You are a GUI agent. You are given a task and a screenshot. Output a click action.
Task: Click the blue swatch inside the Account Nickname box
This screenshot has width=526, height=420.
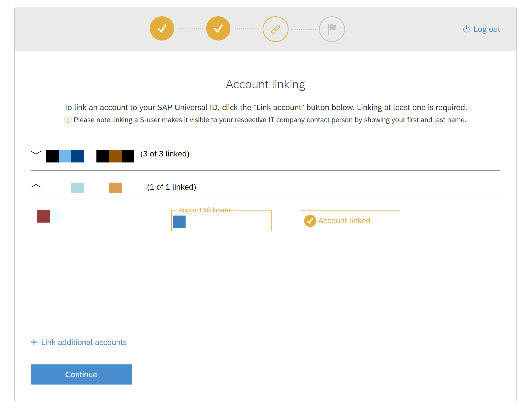[x=179, y=222]
